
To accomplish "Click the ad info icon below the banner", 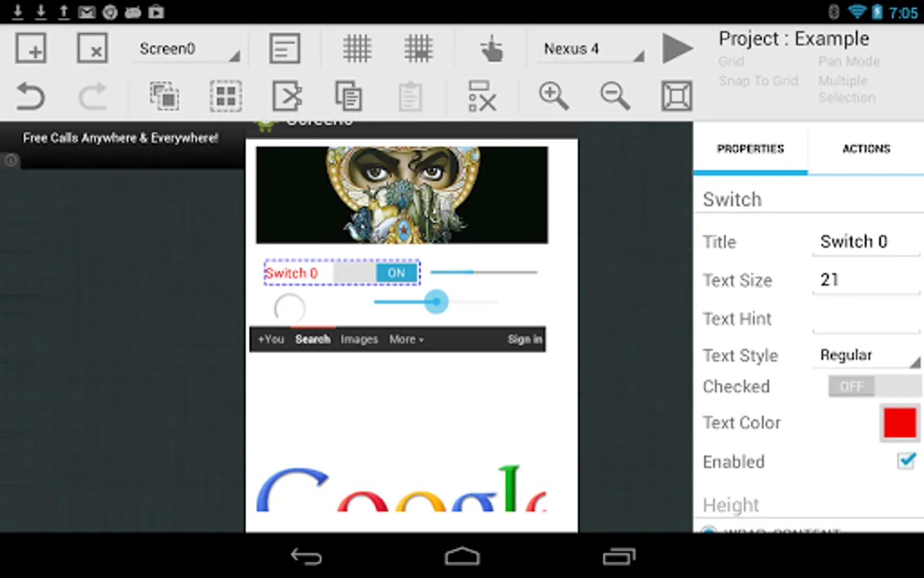I will (10, 161).
